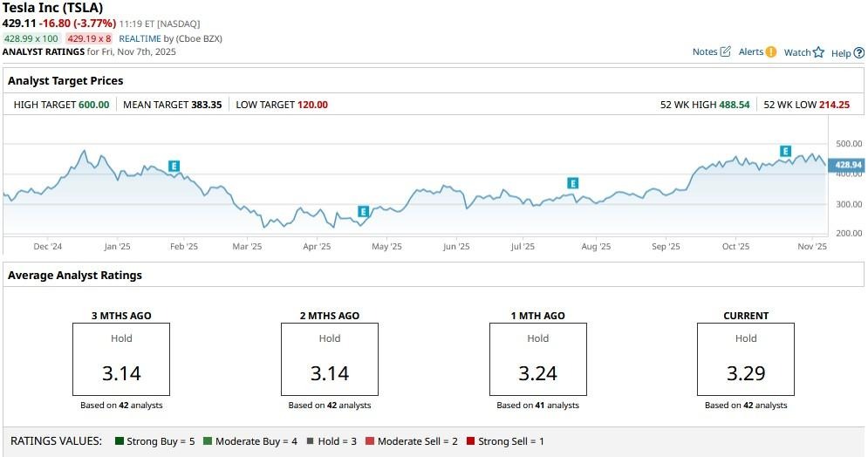
Task: Click the bid quote 428.99 x 100
Action: (31, 38)
